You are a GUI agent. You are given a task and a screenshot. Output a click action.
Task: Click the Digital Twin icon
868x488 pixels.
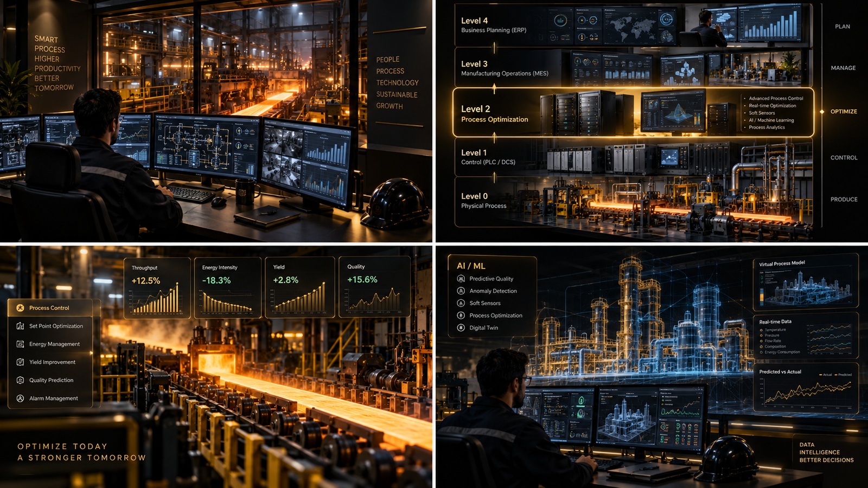click(x=461, y=328)
